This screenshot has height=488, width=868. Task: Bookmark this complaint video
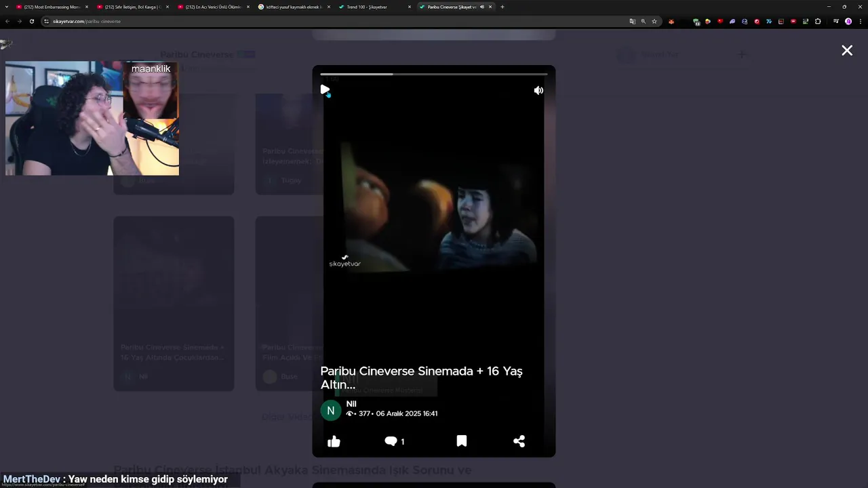pyautogui.click(x=462, y=441)
